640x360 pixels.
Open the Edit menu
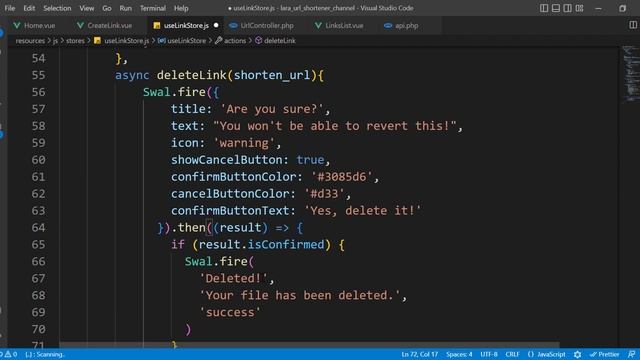coord(29,8)
